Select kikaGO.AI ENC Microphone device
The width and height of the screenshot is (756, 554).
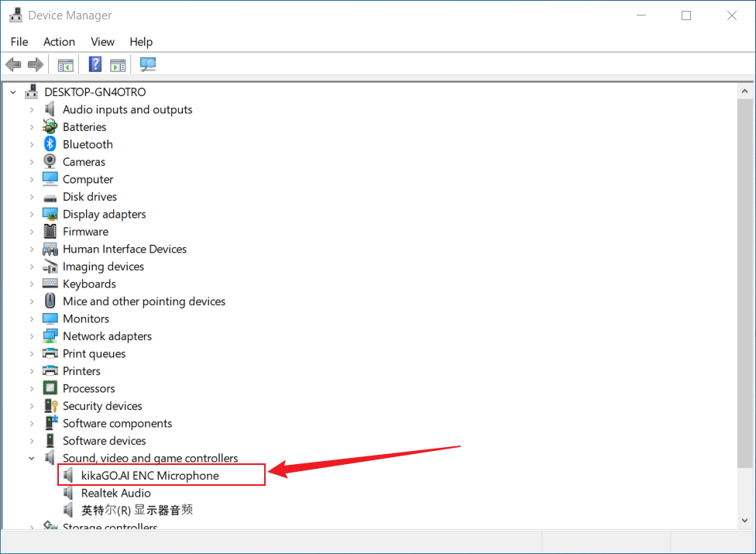(x=149, y=476)
